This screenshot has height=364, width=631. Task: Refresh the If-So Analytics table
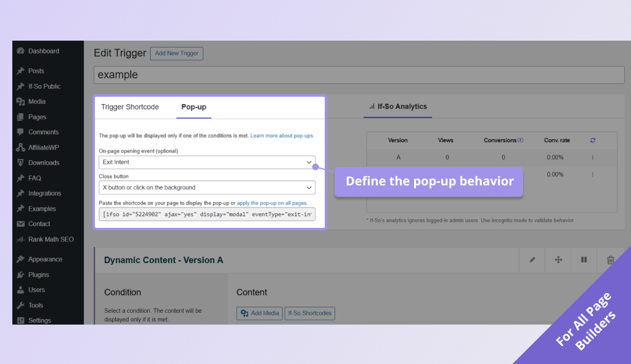point(592,140)
